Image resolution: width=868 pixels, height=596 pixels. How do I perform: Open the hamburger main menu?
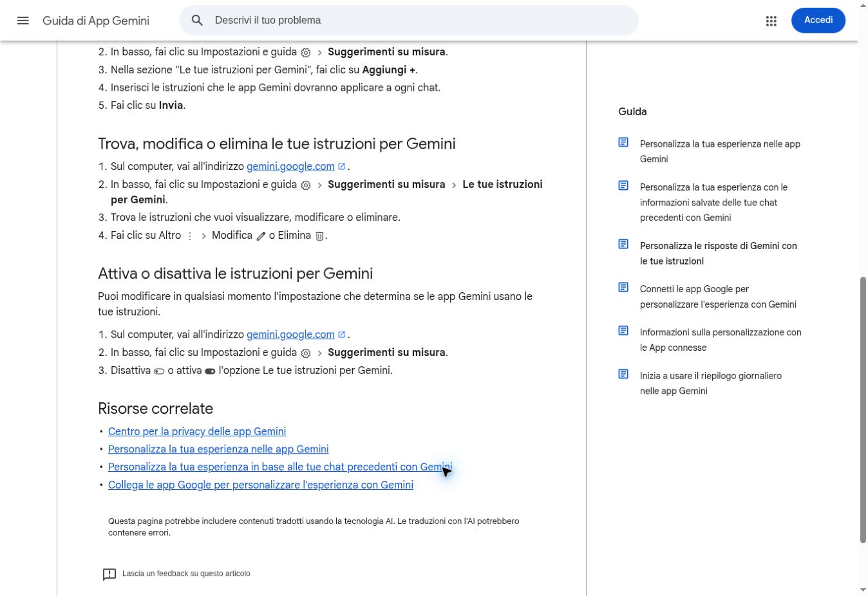tap(23, 21)
